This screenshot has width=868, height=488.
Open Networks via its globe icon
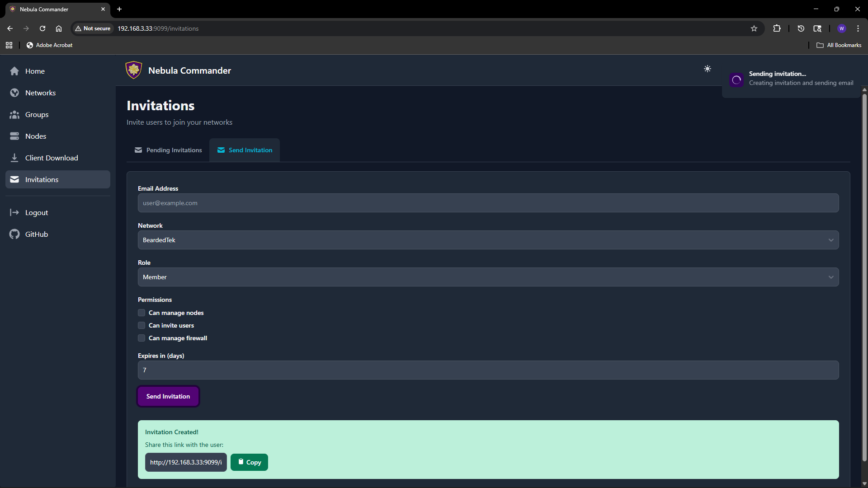pos(14,93)
